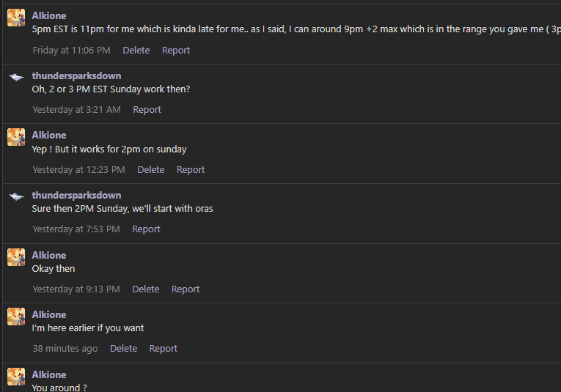The image size is (561, 392).
Task: Report the message posted 38 minutes ago
Action: coord(163,349)
